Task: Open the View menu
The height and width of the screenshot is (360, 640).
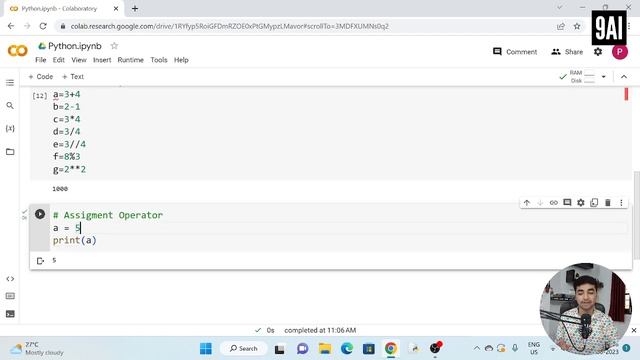Action: [x=79, y=60]
